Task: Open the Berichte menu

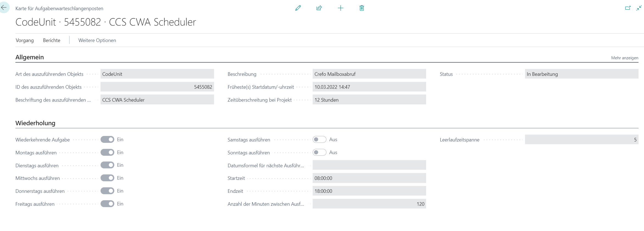Action: coord(51,40)
